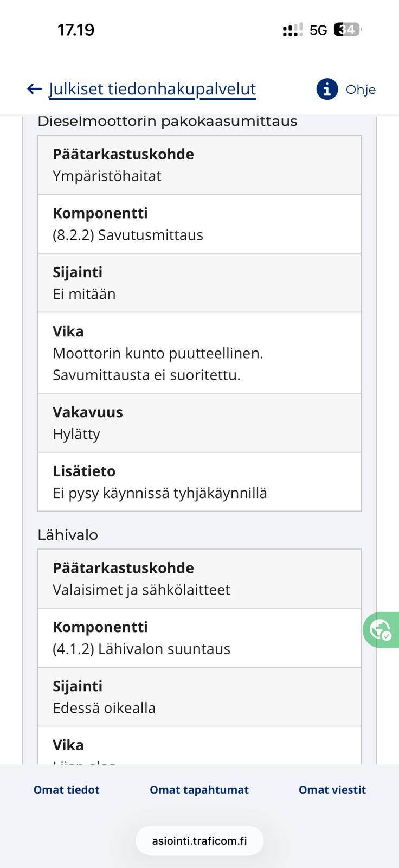Select the Savutusmittaus component row
Image resolution: width=399 pixels, height=868 pixels.
click(x=200, y=224)
